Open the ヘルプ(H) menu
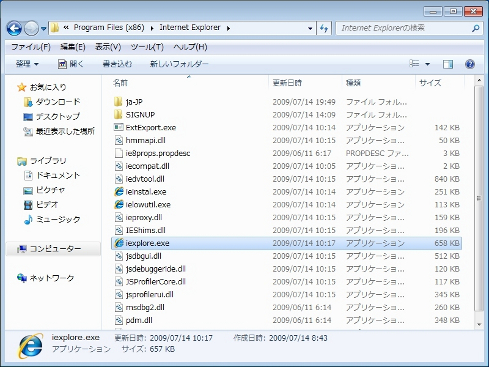This screenshot has height=367, width=489. [190, 47]
